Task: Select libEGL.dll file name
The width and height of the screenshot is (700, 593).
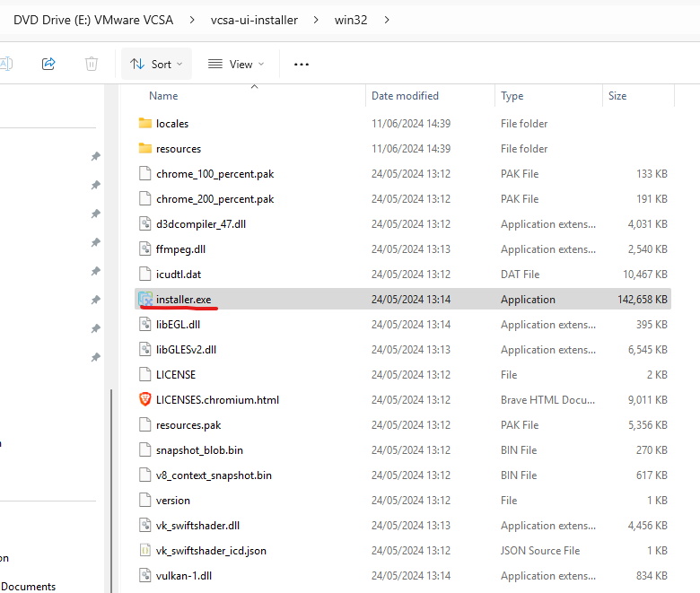Action: coord(178,325)
